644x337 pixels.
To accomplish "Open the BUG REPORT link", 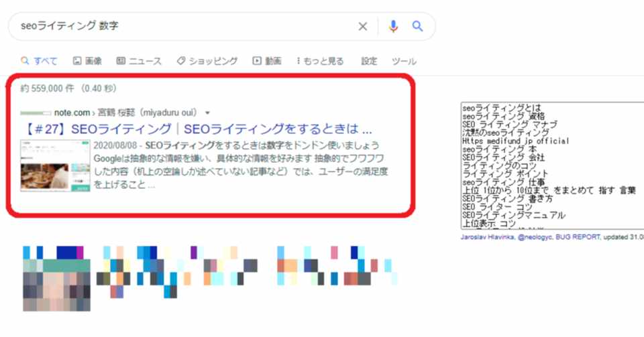I will 578,237.
